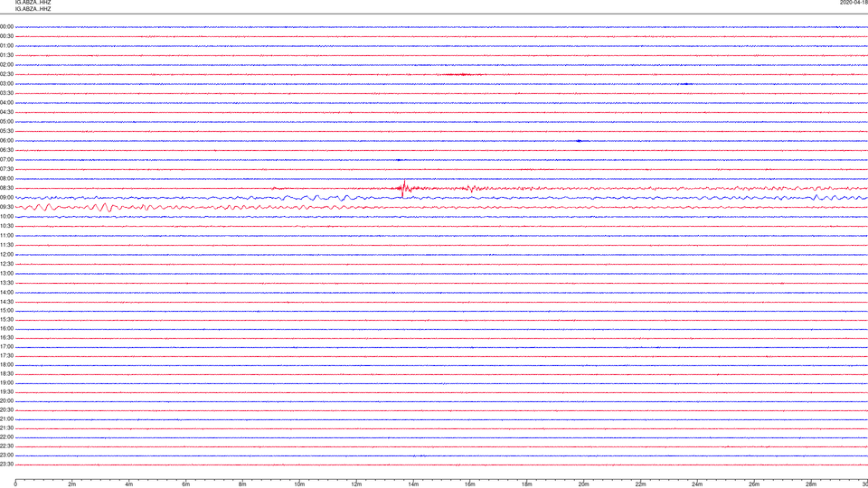Click the 10:00 trace time label
Viewport: 868px width, 488px height.
(6, 217)
